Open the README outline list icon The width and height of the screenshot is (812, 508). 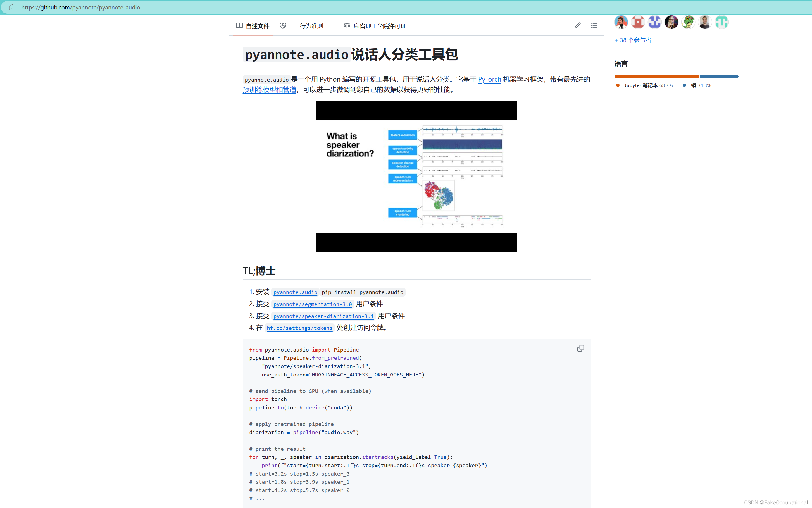pyautogui.click(x=594, y=25)
